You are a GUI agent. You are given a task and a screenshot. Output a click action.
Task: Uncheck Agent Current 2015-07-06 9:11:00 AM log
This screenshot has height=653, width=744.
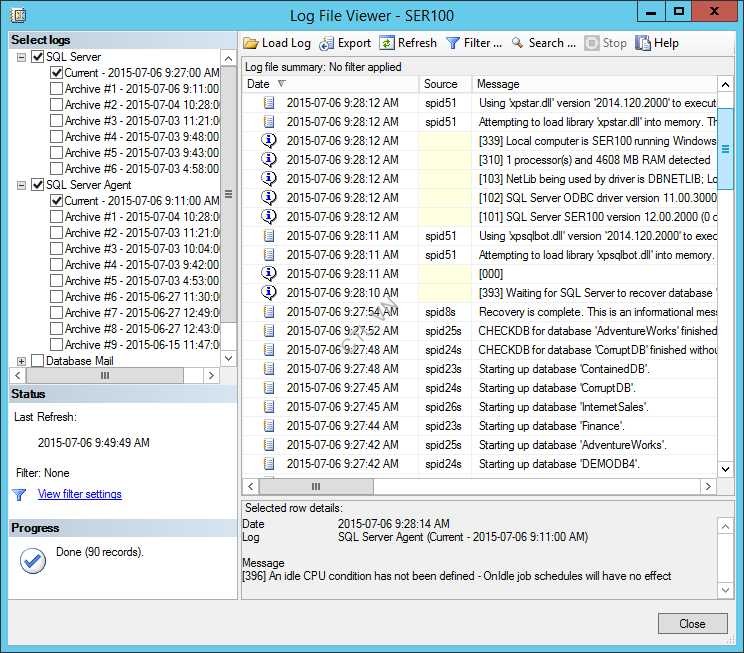click(x=56, y=201)
